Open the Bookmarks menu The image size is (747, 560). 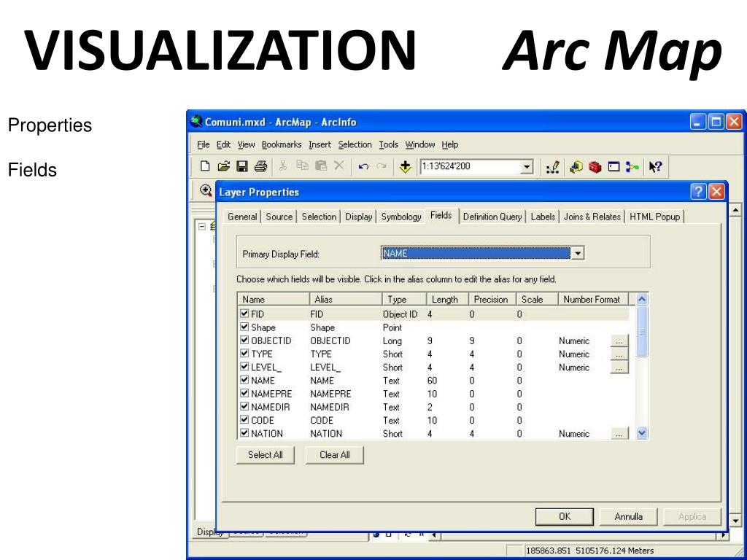(x=282, y=144)
